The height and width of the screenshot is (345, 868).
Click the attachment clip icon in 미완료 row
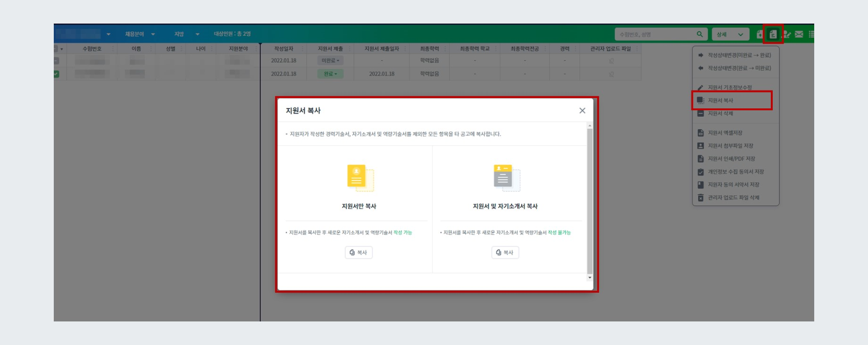tap(611, 61)
